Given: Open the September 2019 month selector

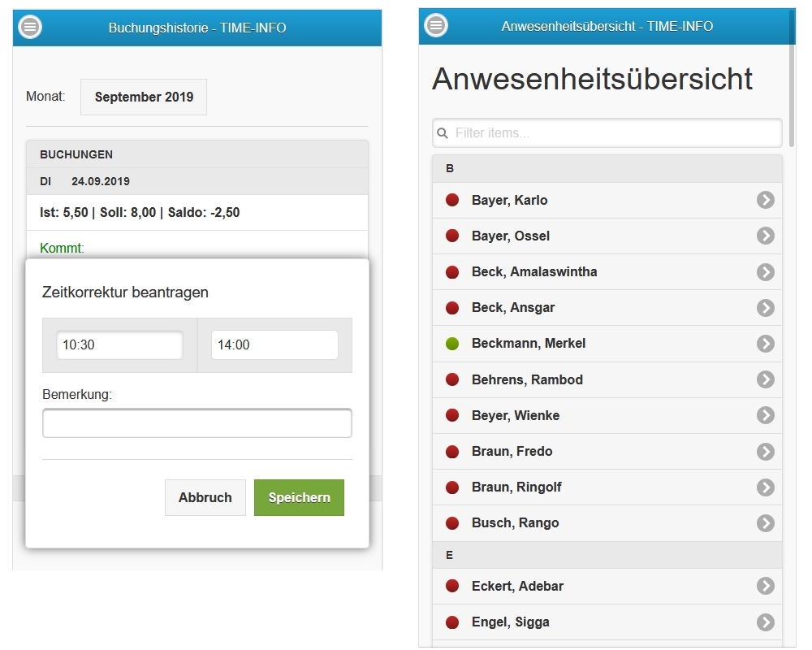Looking at the screenshot, I should tap(144, 97).
